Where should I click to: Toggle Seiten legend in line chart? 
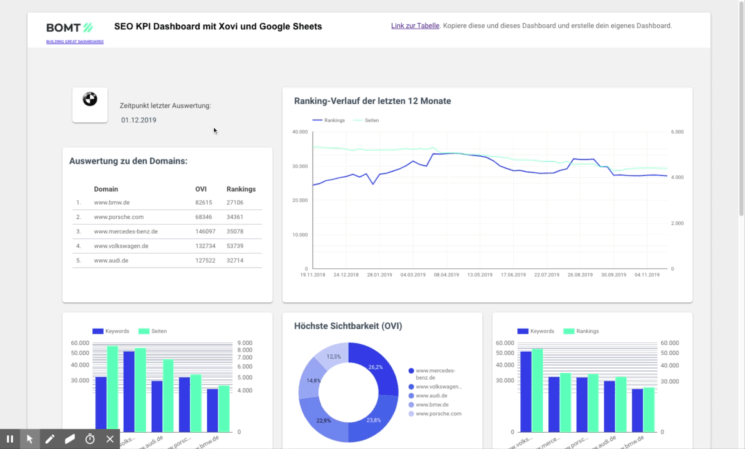[366, 120]
